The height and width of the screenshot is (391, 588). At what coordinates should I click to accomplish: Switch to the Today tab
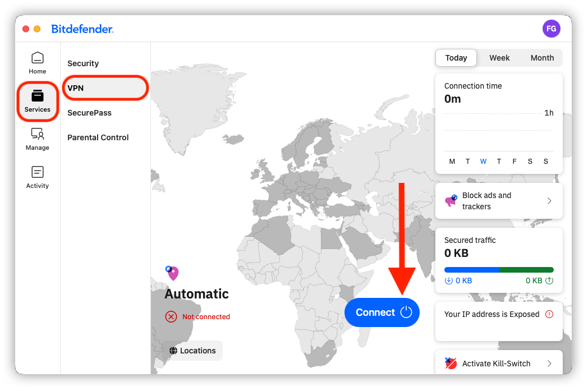pyautogui.click(x=456, y=58)
